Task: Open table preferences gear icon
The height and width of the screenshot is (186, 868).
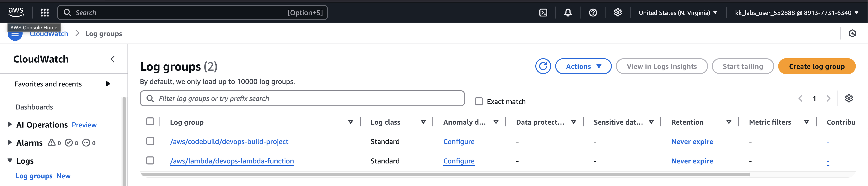Action: point(848,98)
